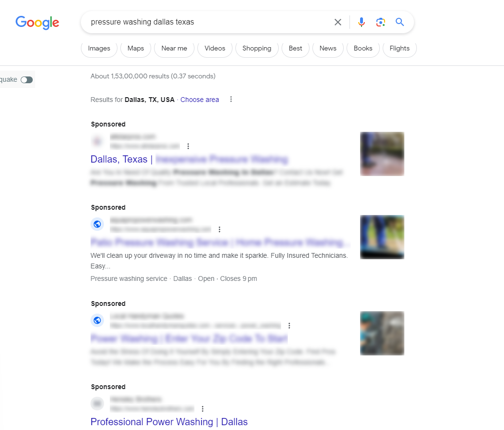Toggle the quake switch on the left
504x430 pixels.
pyautogui.click(x=26, y=80)
